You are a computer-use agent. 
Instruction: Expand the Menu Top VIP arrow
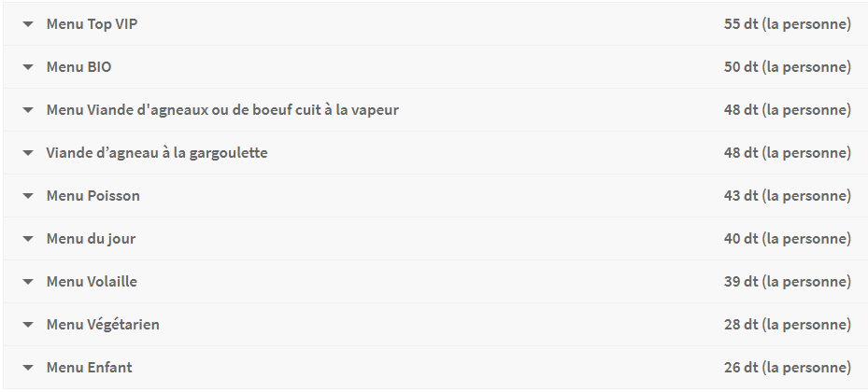point(28,24)
